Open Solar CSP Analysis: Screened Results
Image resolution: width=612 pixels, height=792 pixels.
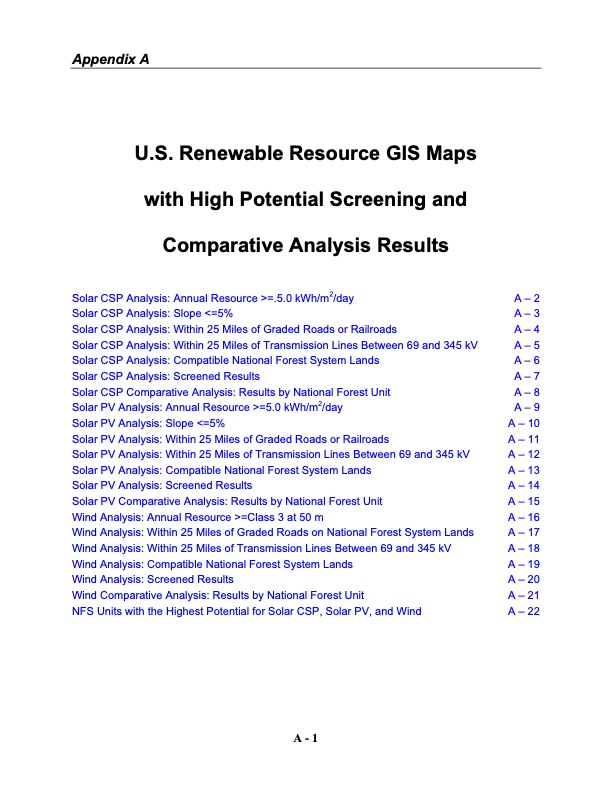(166, 376)
